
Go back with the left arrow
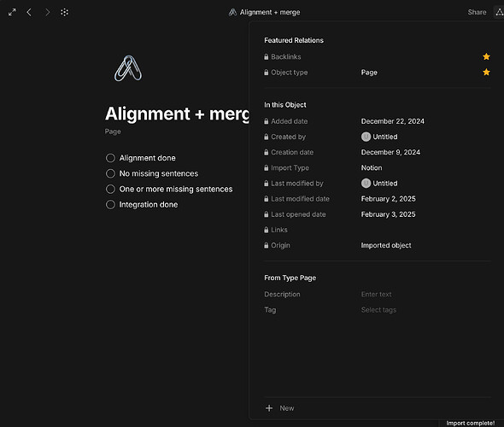tap(29, 12)
